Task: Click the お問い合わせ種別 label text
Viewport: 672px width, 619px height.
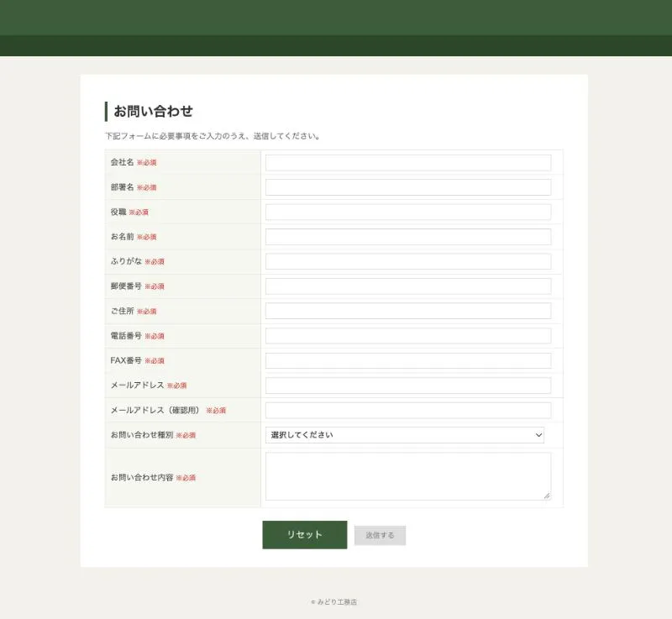Action: point(142,435)
